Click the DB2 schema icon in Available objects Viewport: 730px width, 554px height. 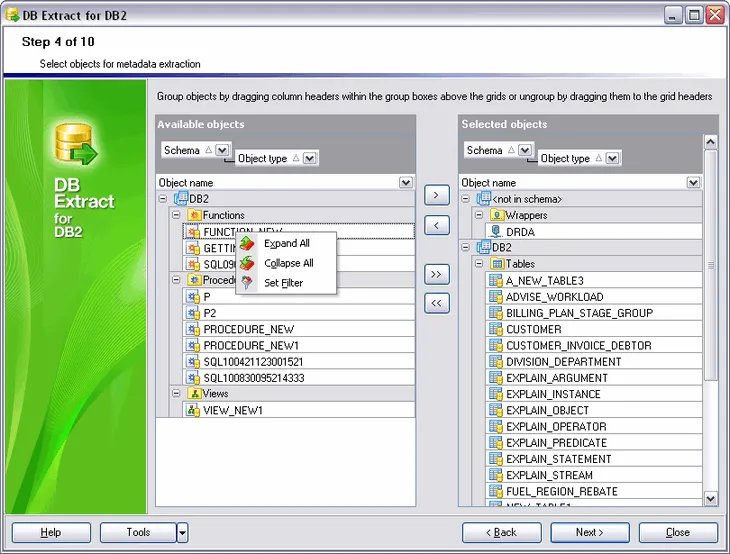181,199
